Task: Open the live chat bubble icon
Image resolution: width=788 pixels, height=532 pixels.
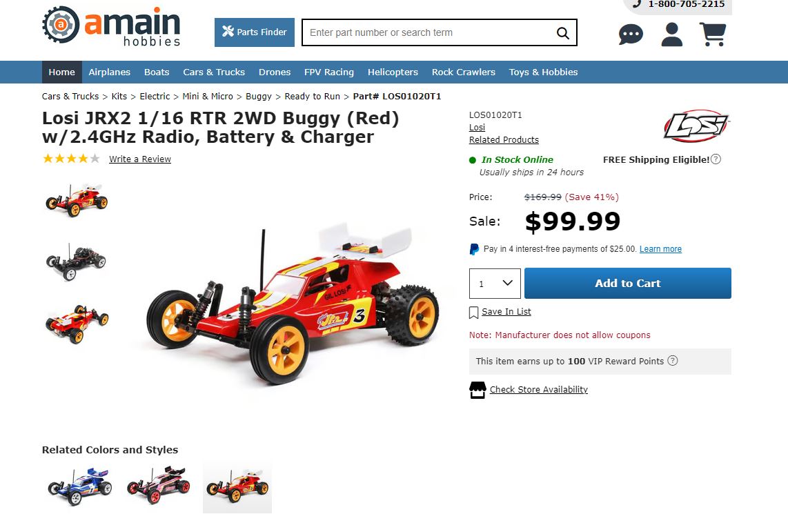Action: coord(631,35)
